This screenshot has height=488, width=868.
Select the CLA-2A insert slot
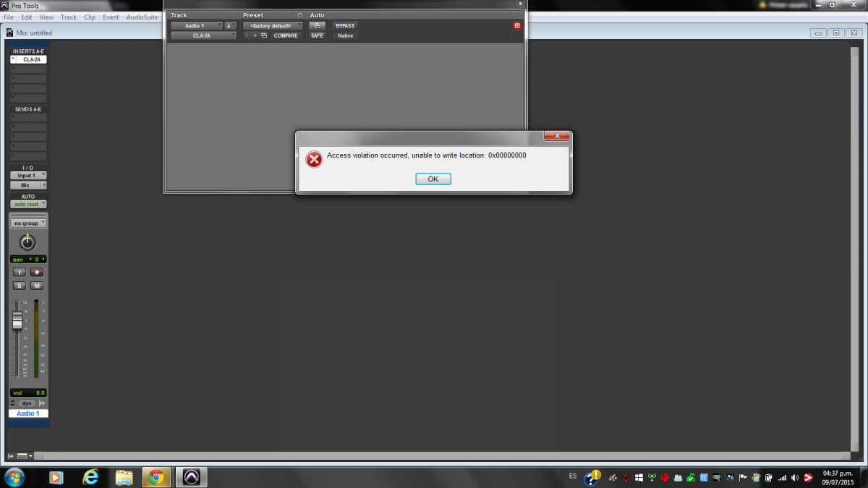[29, 59]
